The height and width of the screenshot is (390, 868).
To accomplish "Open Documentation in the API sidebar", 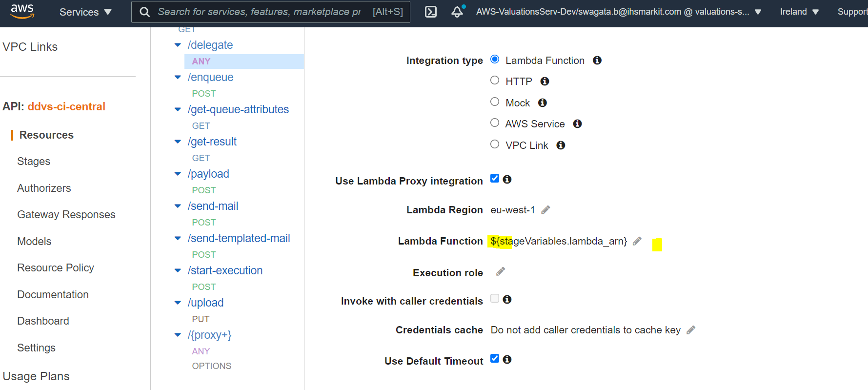I will point(53,294).
